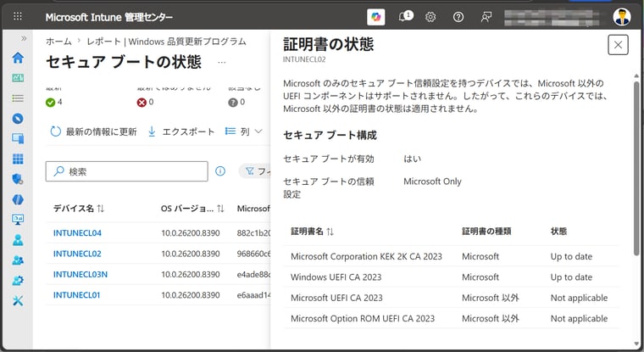Select the red error count 0

pos(146,102)
